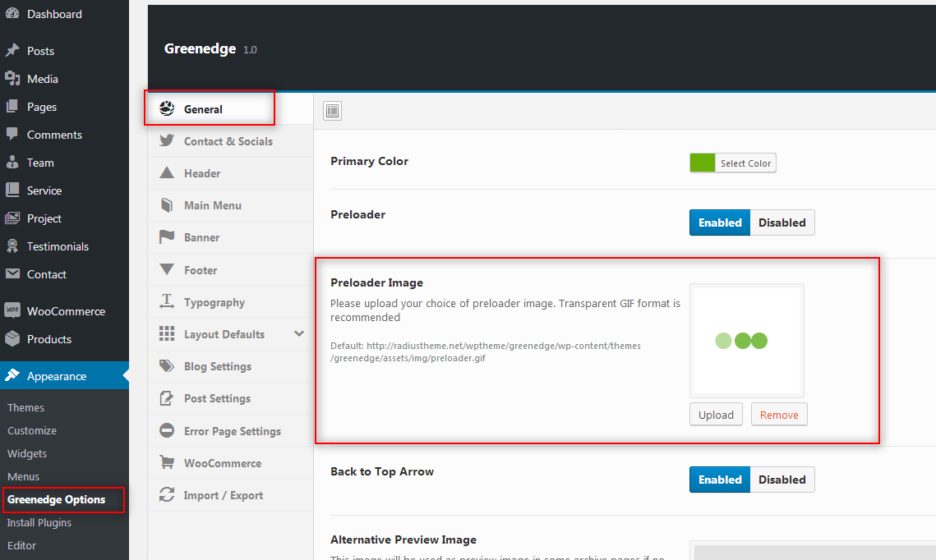The width and height of the screenshot is (936, 560).
Task: Switch to the Footer tab
Action: pyautogui.click(x=230, y=270)
